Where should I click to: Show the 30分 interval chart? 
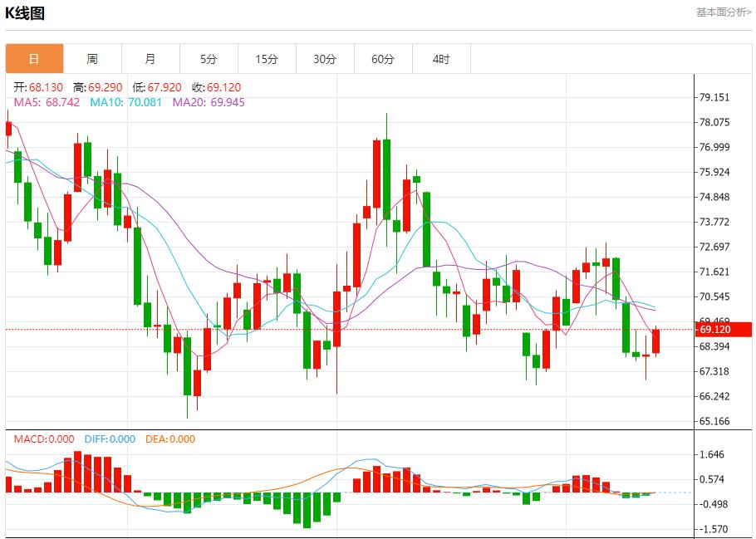pos(325,59)
